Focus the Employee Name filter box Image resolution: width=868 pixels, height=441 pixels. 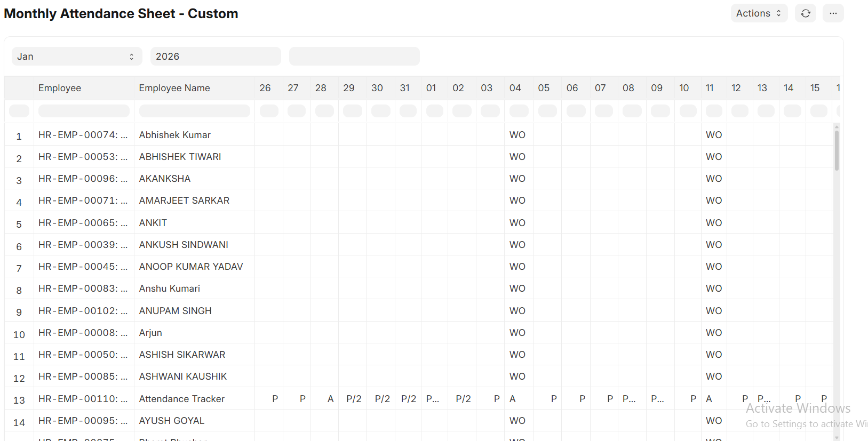(x=194, y=111)
